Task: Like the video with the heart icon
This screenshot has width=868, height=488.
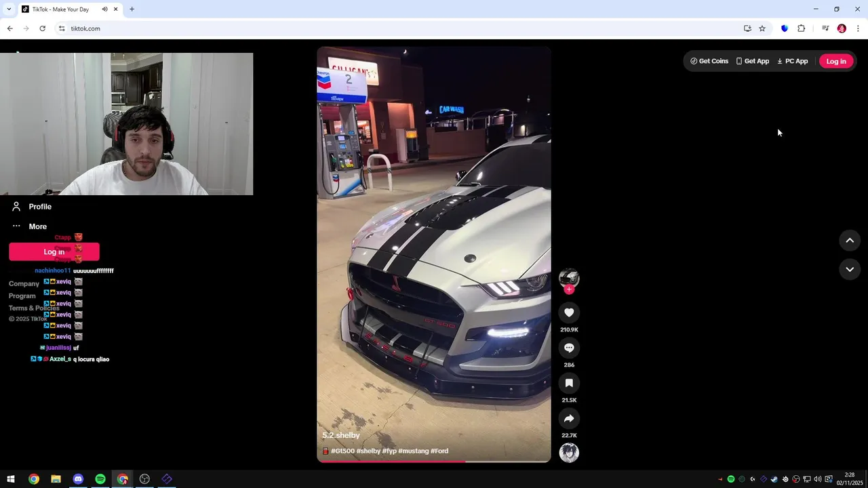Action: [569, 312]
